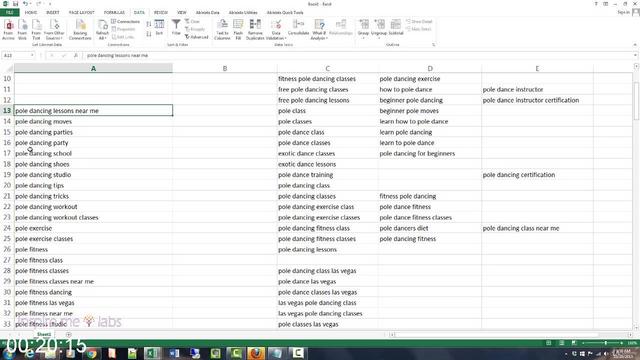Sort A to Z ascending
Image resolution: width=640 pixels, height=360 pixels.
click(149, 24)
